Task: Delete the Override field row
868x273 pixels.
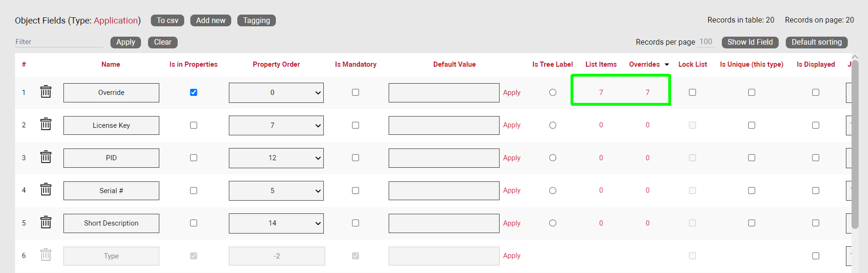Action: [46, 92]
